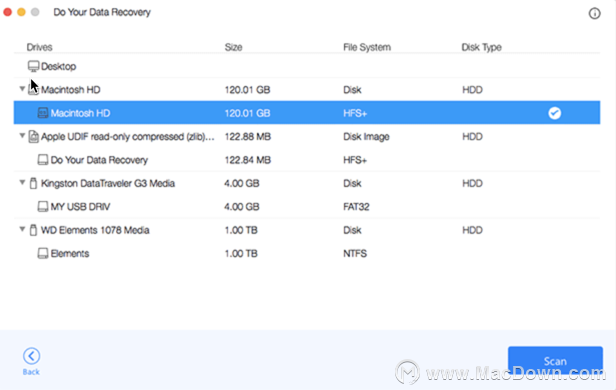Collapse the Kingston DataTraveler G3 Media tree
Screen dimensions: 616x390
[22, 183]
